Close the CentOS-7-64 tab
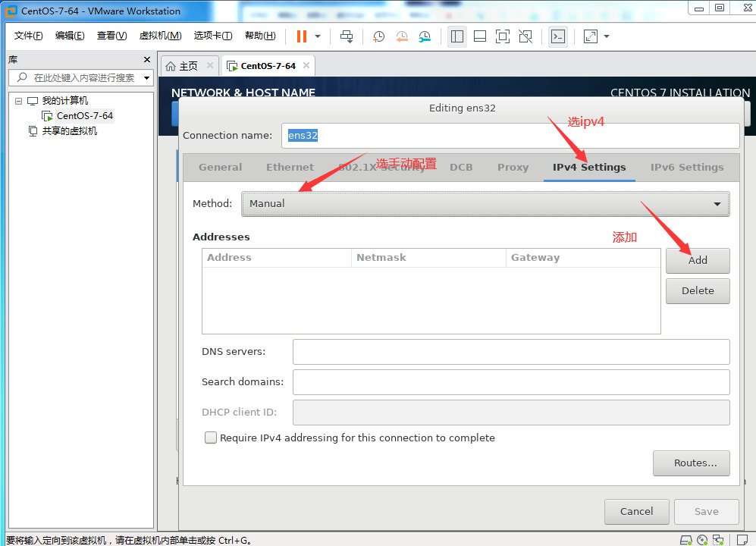 306,65
